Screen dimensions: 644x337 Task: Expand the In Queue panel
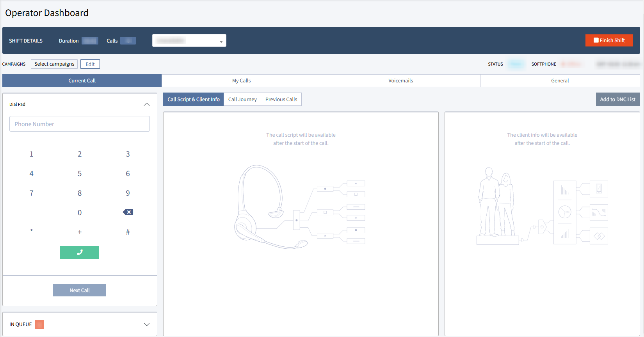pos(147,325)
